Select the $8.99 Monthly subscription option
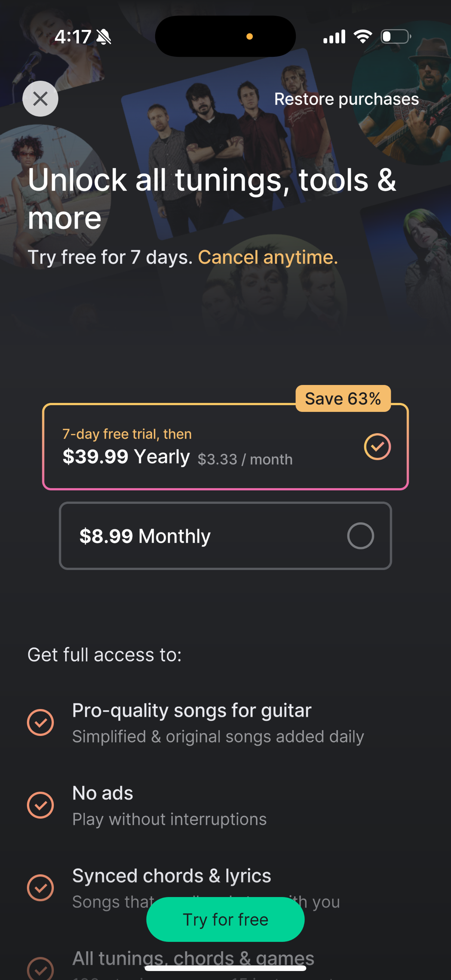 tap(226, 536)
